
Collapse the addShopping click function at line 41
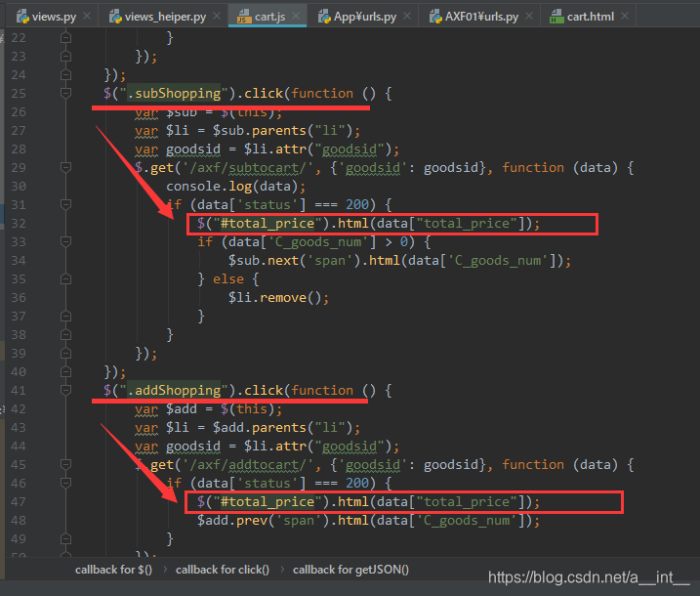coord(65,391)
